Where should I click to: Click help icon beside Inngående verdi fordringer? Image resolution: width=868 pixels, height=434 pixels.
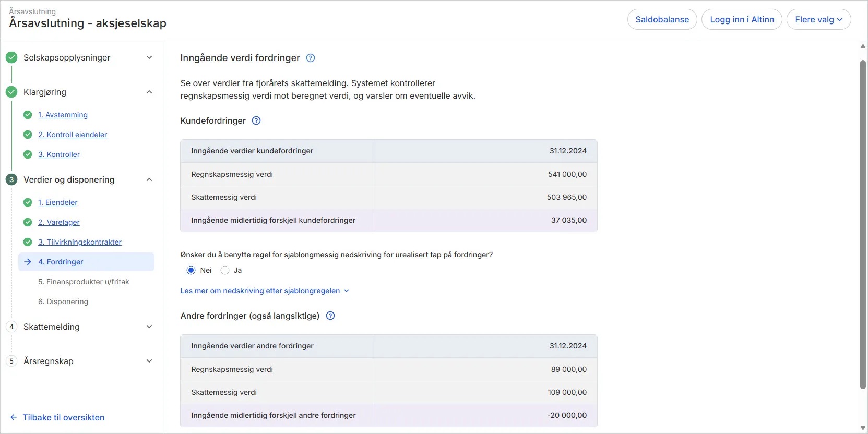tap(311, 58)
